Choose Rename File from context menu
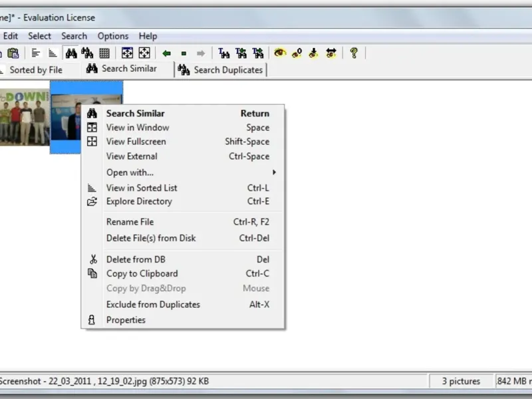Image resolution: width=532 pixels, height=399 pixels. [x=183, y=222]
